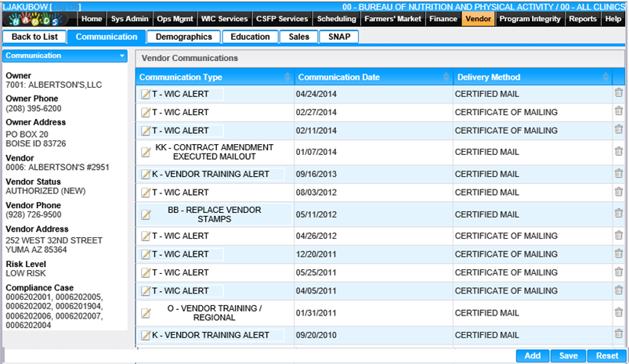Click the Log Off link
Image resolution: width=629 pixels, height=364 pixels.
66,7
